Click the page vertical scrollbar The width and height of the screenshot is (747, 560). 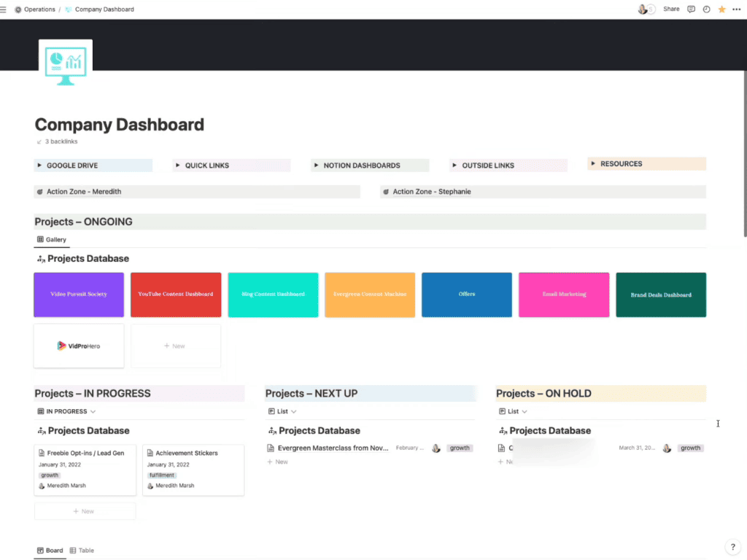click(745, 152)
